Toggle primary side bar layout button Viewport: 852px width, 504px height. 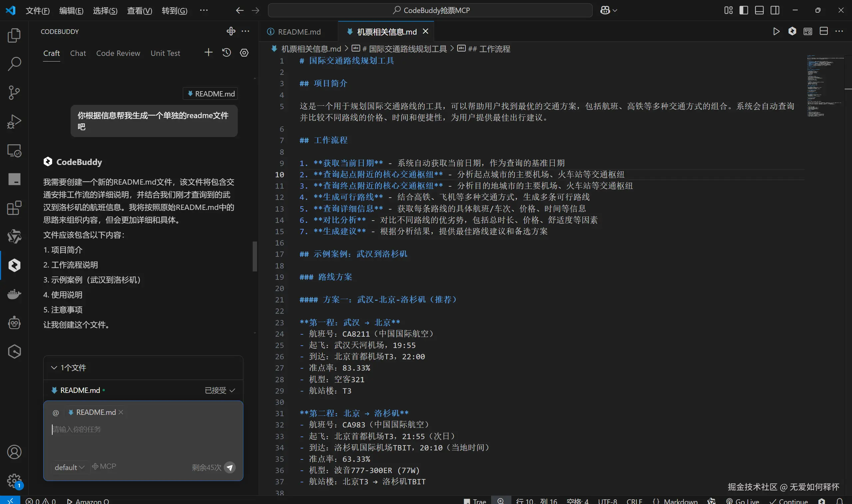[743, 10]
